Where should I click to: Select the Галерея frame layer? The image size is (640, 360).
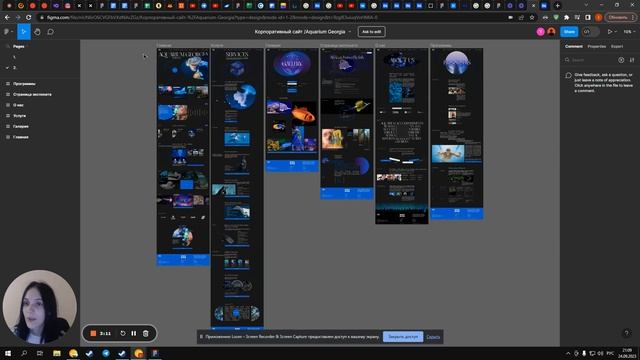click(20, 126)
